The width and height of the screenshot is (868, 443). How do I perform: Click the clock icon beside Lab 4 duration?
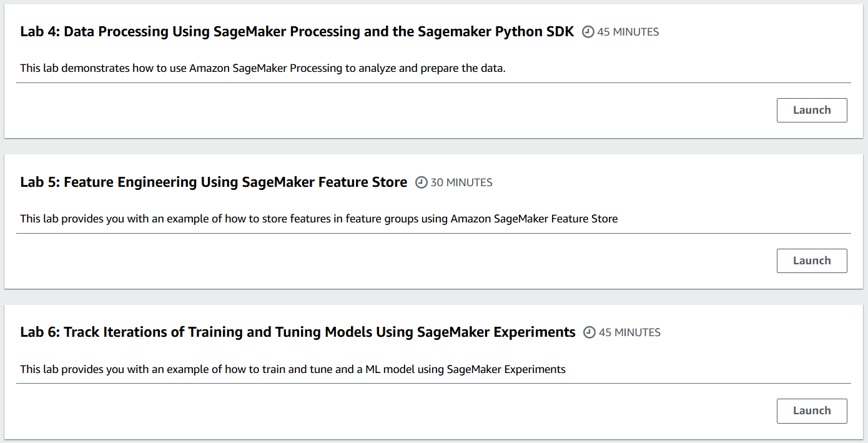[x=588, y=32]
